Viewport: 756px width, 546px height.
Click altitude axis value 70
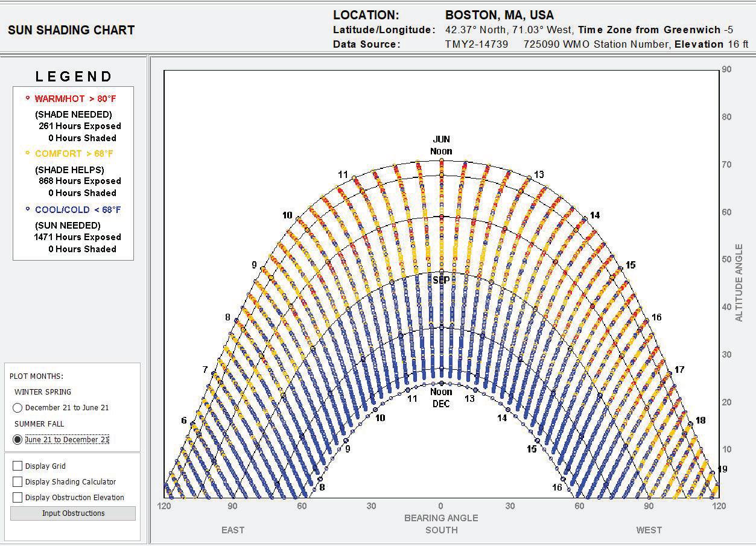click(x=726, y=165)
